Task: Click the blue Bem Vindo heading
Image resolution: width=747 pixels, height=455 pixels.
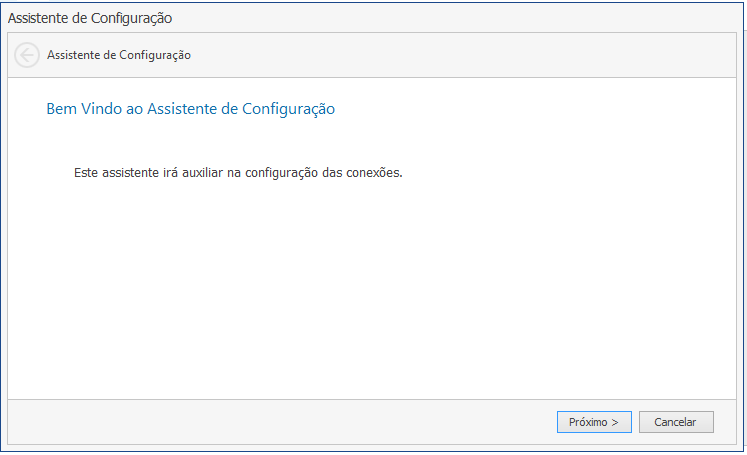Action: 191,109
